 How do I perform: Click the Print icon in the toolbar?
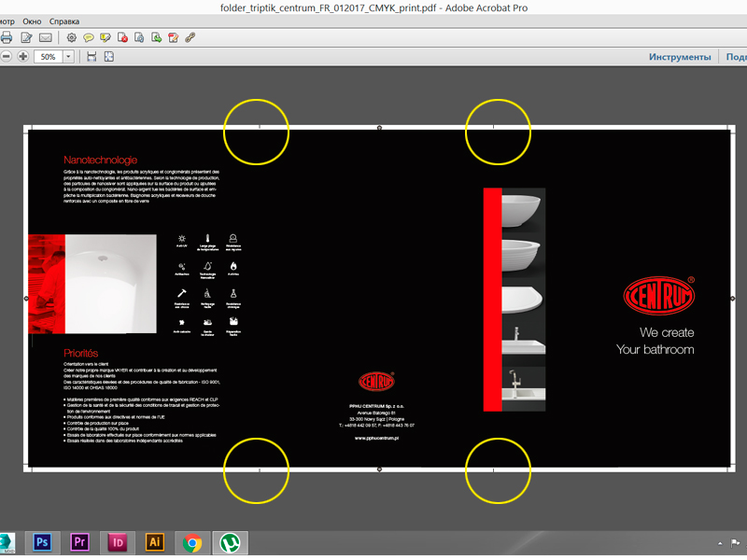[x=7, y=37]
